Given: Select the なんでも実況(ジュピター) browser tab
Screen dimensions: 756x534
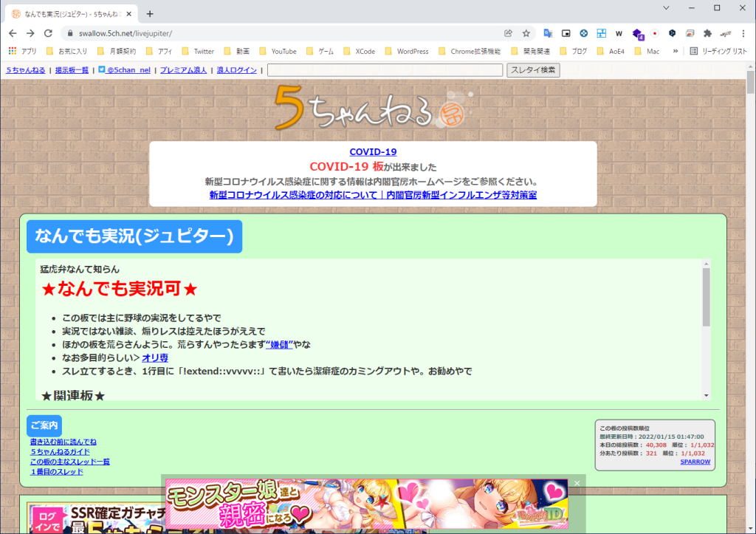Looking at the screenshot, I should (x=72, y=14).
